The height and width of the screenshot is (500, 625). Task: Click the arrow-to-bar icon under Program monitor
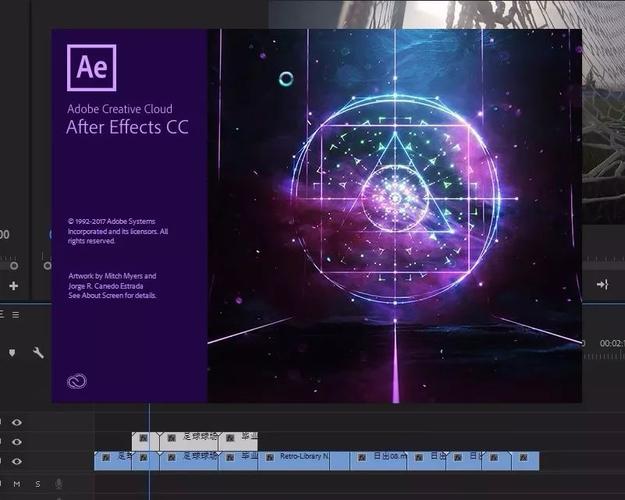pos(602,284)
